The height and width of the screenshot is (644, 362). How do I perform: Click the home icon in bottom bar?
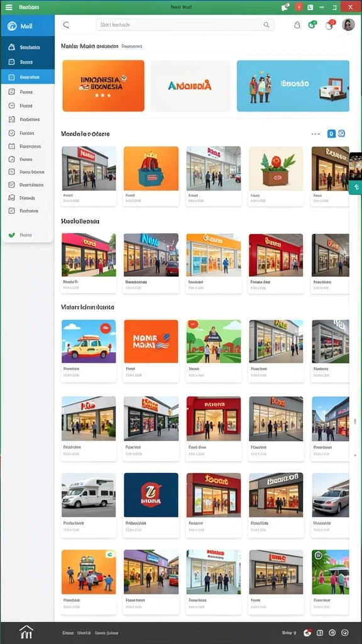26,631
